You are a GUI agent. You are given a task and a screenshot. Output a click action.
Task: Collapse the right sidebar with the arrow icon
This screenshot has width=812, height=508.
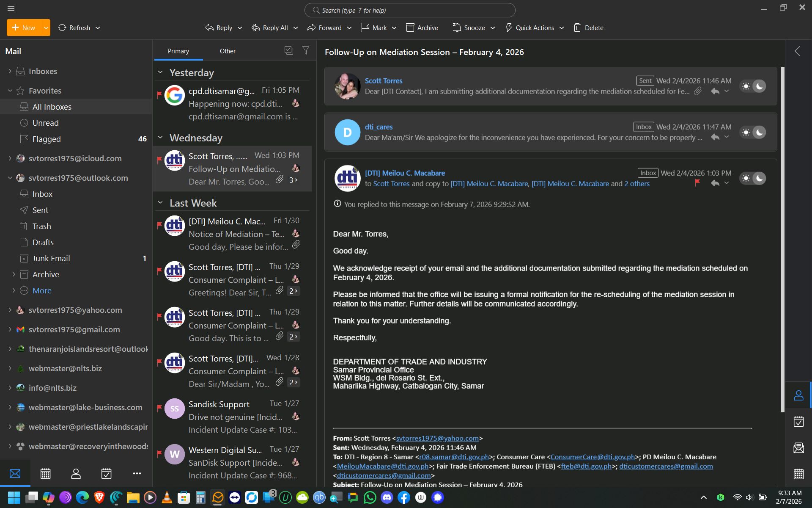(x=798, y=51)
